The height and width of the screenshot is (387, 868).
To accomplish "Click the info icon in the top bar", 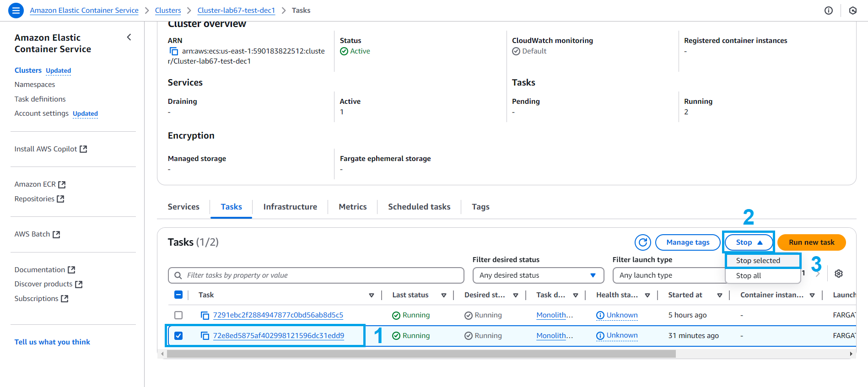I will pos(829,11).
